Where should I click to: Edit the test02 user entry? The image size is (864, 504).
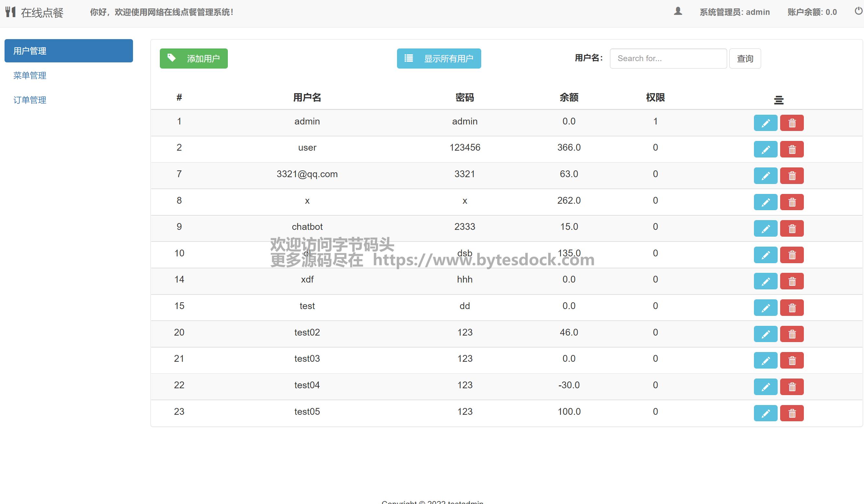tap(765, 334)
